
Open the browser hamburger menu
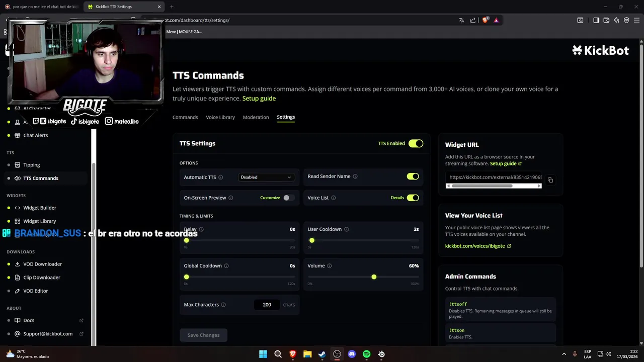pos(636,20)
